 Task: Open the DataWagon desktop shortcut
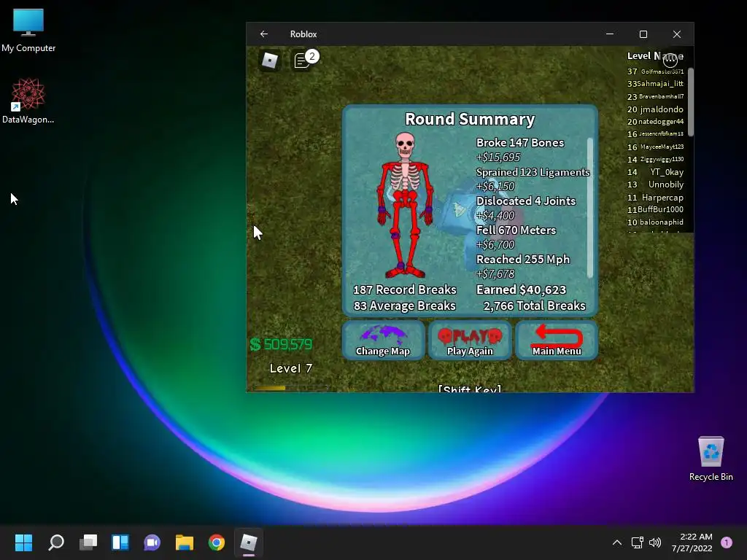point(28,101)
